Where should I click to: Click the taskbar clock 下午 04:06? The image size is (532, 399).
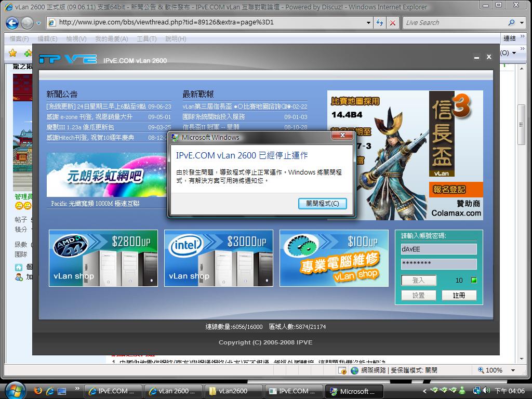pos(510,391)
